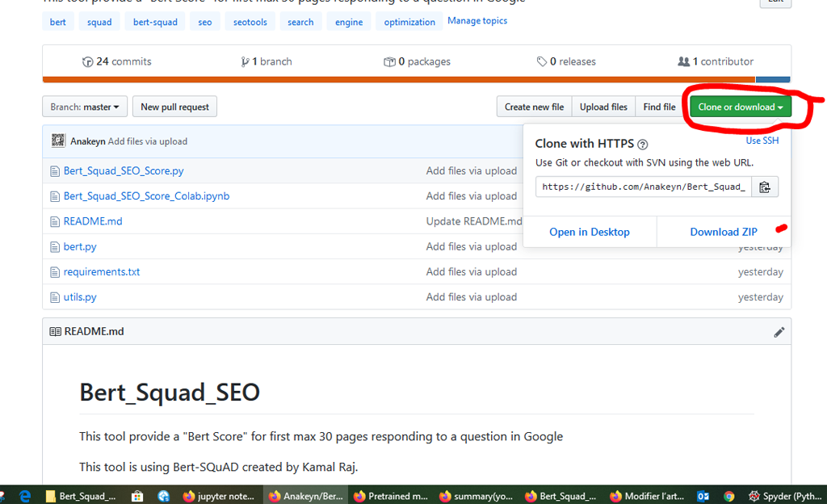Open the squad topic tag

click(x=99, y=22)
